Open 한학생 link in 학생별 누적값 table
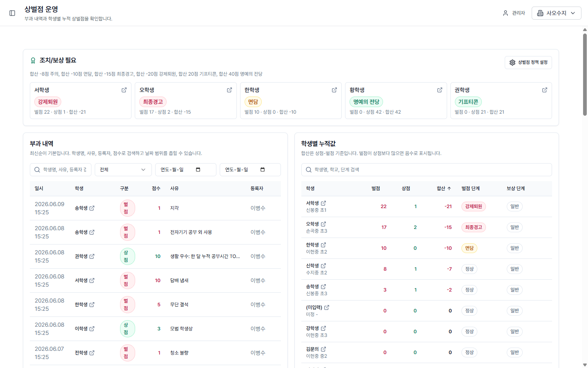 [316, 245]
